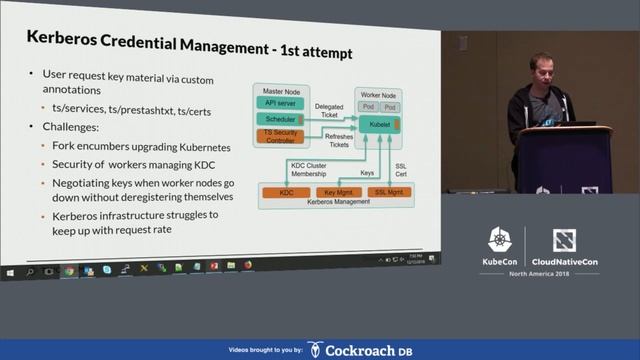
Task: Click 'Kerberos infrastructure struggles to' bullet text
Action: [x=135, y=215]
